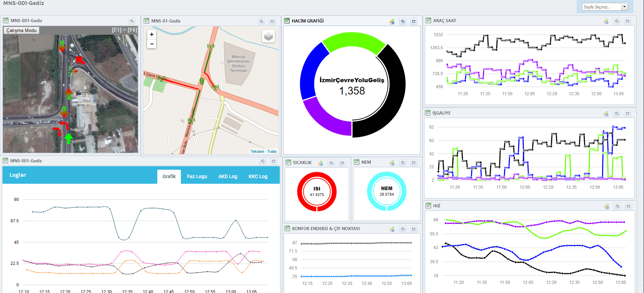Switch to the Faz Logu tab
Screen dimensions: 644x293
coord(197,176)
